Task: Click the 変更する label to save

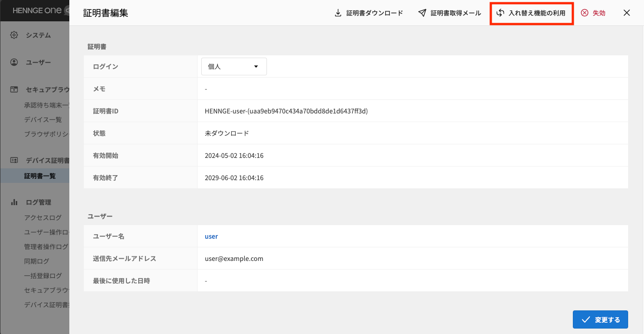Action: pos(607,319)
